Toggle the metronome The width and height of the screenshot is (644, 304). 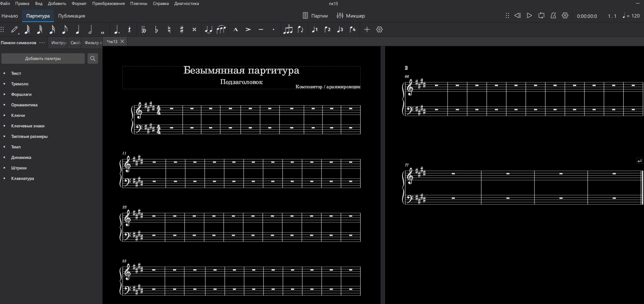click(553, 16)
